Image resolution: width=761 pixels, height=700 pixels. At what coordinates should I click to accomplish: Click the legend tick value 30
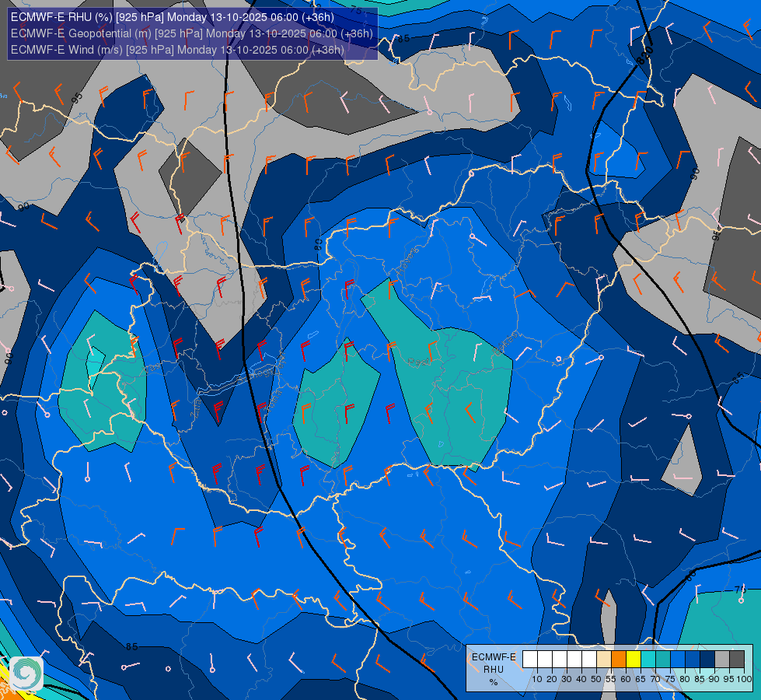coord(567,679)
